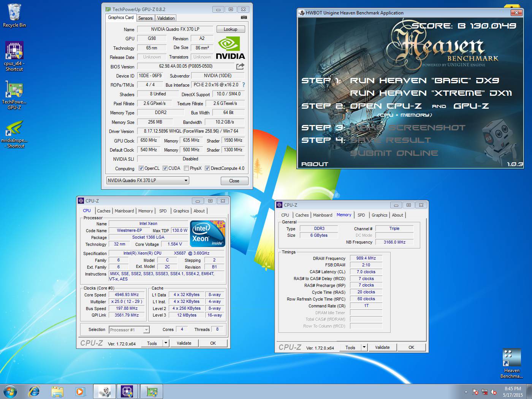Image resolution: width=532 pixels, height=399 pixels.
Task: Open the Recycle Bin desktop icon
Action: point(14,15)
